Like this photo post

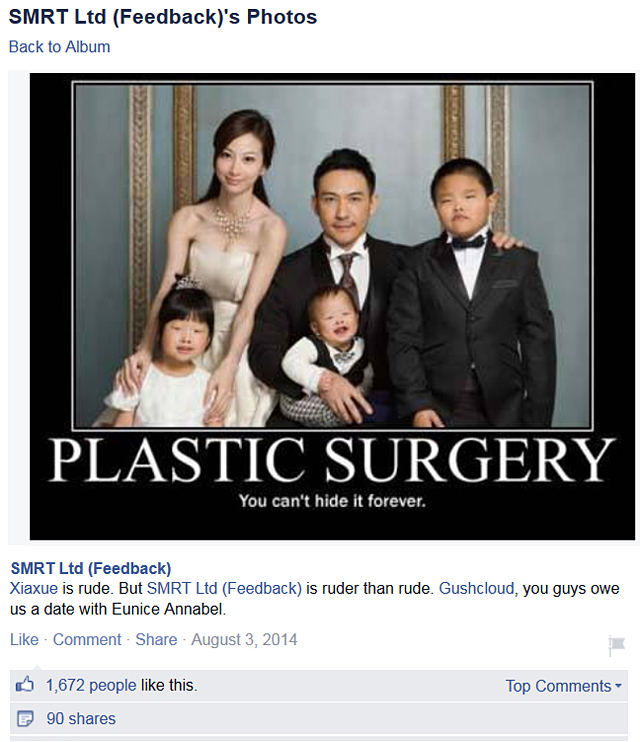click(x=24, y=639)
